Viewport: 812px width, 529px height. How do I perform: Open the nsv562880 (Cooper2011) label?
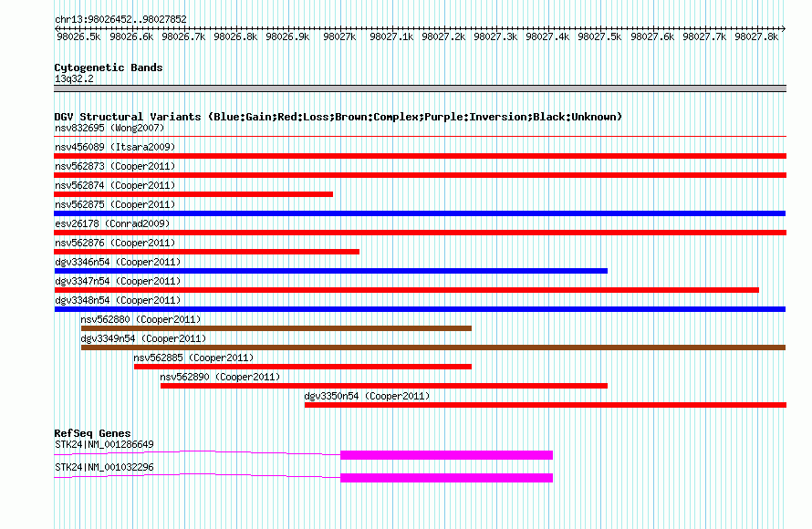141,319
